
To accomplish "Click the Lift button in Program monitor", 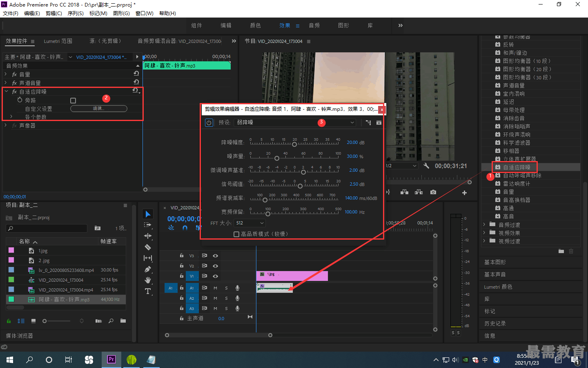I will pos(404,192).
